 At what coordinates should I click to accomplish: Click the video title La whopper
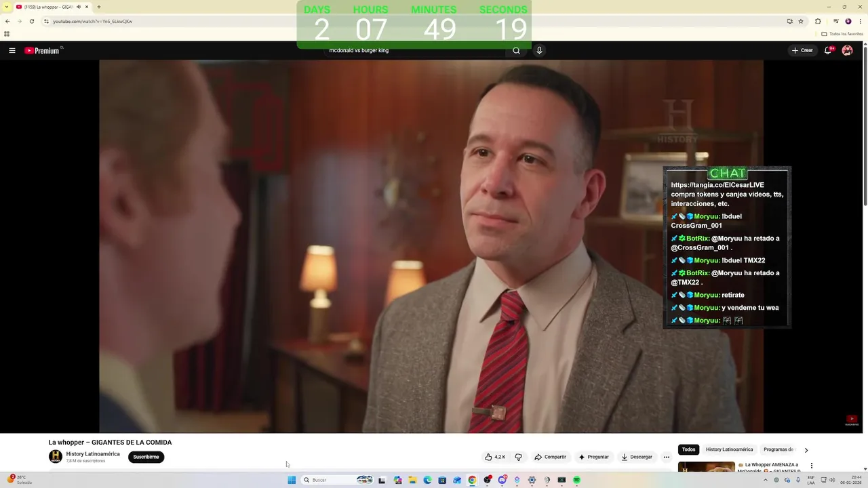[x=110, y=443]
